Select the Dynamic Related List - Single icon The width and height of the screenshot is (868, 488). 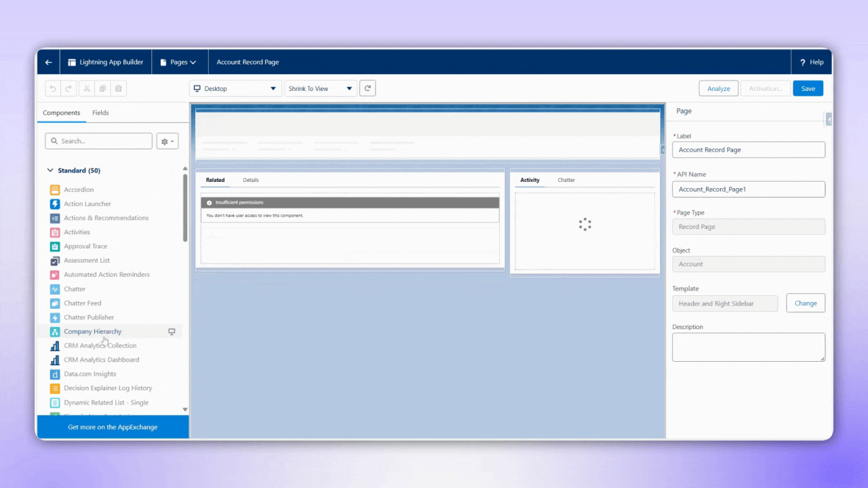pos(55,402)
